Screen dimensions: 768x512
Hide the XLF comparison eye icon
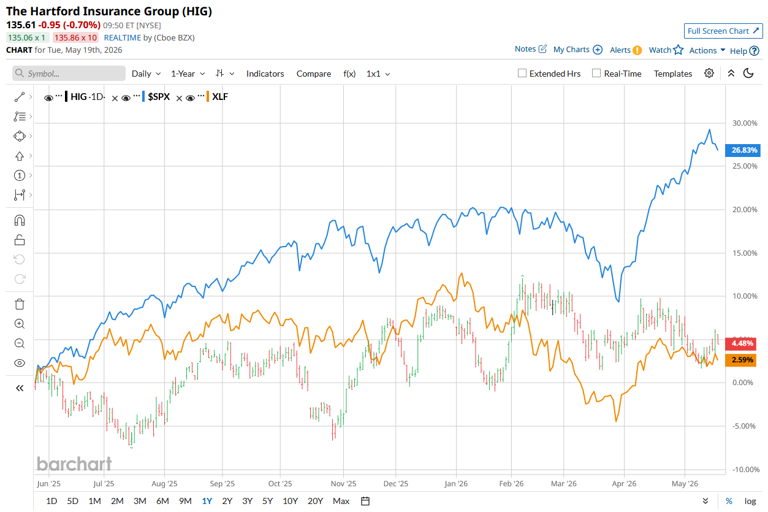[x=191, y=98]
